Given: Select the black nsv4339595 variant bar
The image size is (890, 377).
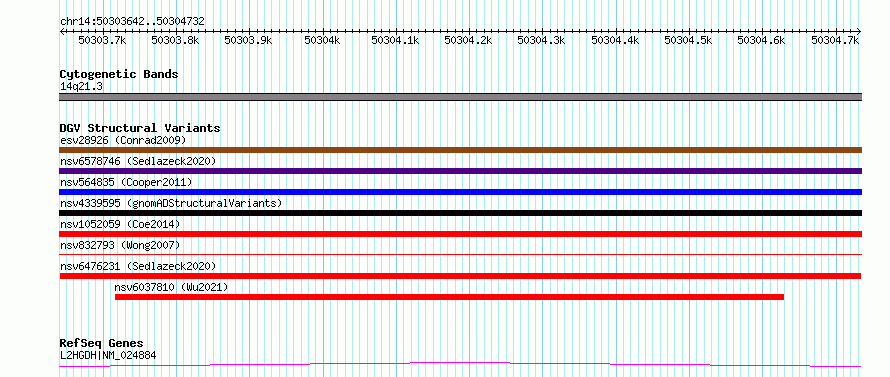Looking at the screenshot, I should tap(460, 213).
